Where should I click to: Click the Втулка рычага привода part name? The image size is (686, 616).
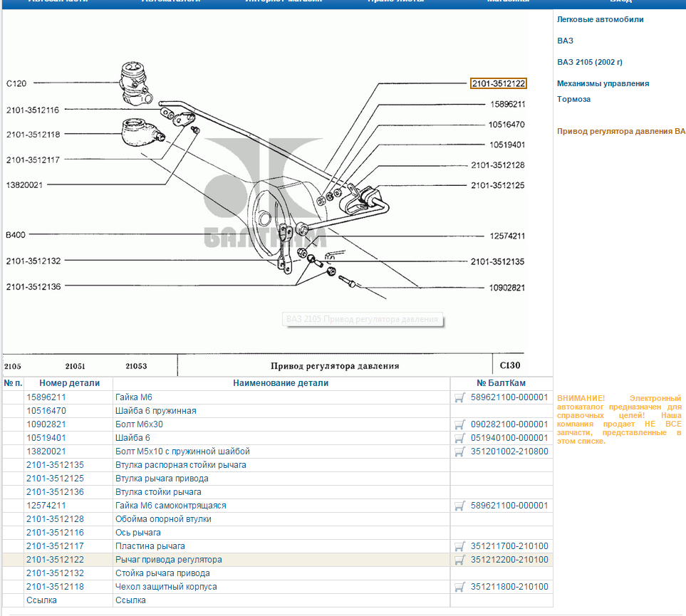coord(162,479)
